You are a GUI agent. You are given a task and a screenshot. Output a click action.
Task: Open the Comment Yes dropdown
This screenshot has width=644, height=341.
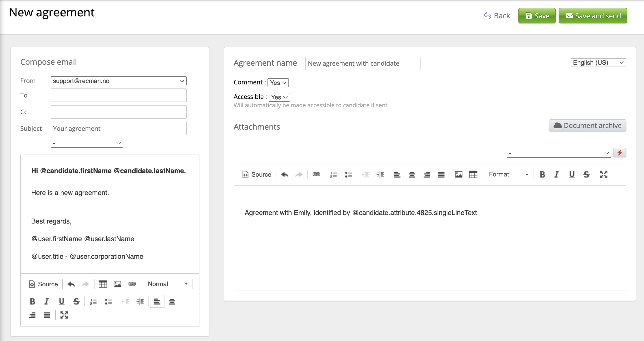tap(278, 83)
